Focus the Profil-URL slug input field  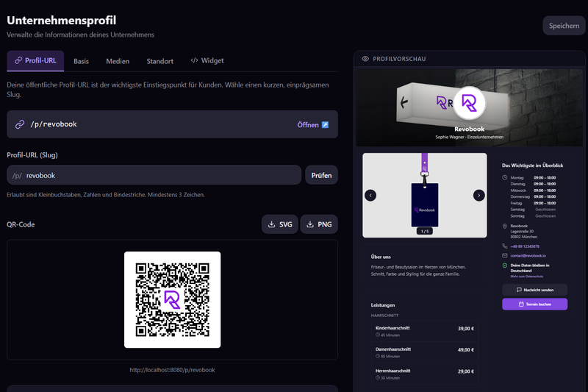point(154,175)
